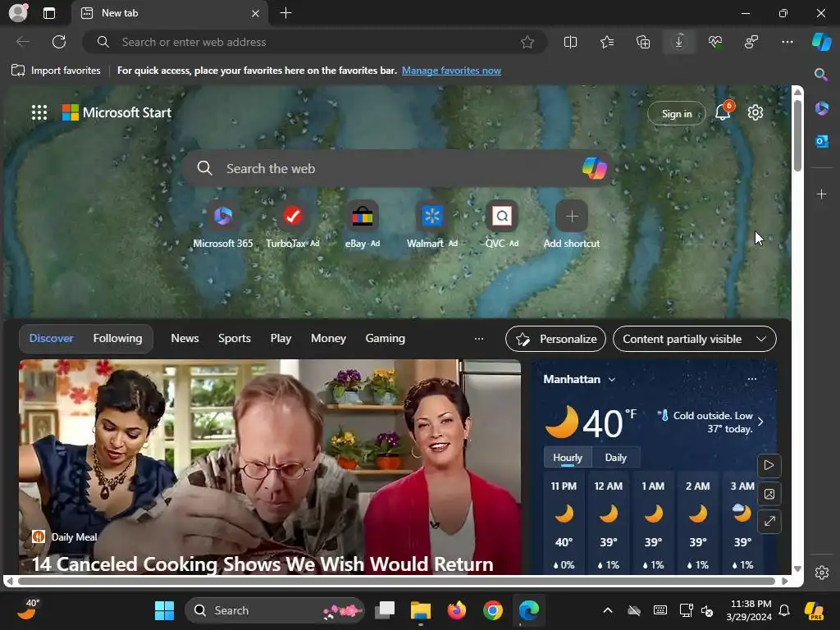Image resolution: width=840 pixels, height=630 pixels.
Task: Open Outlook from the sidebar
Action: tap(822, 141)
